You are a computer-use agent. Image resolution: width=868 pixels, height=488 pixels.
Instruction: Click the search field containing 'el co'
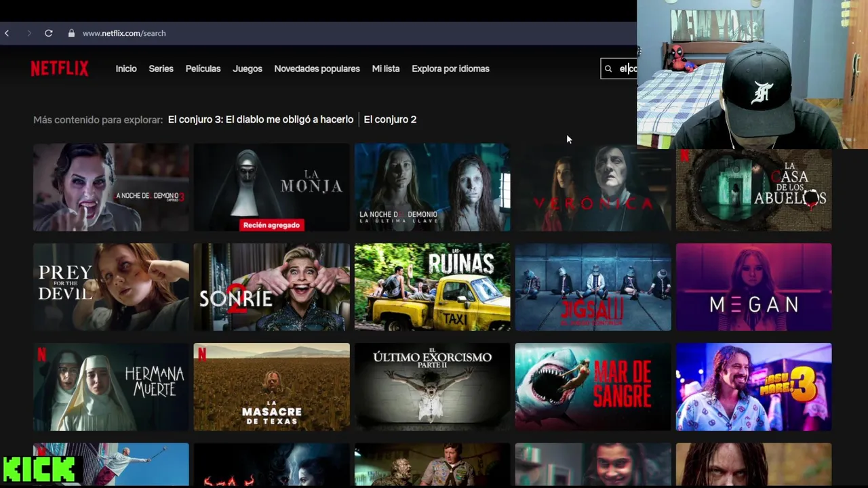618,68
